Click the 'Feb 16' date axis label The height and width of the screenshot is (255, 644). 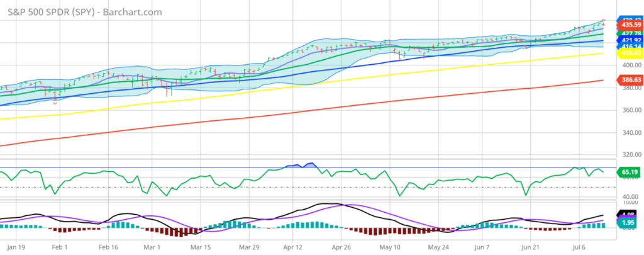pyautogui.click(x=109, y=248)
